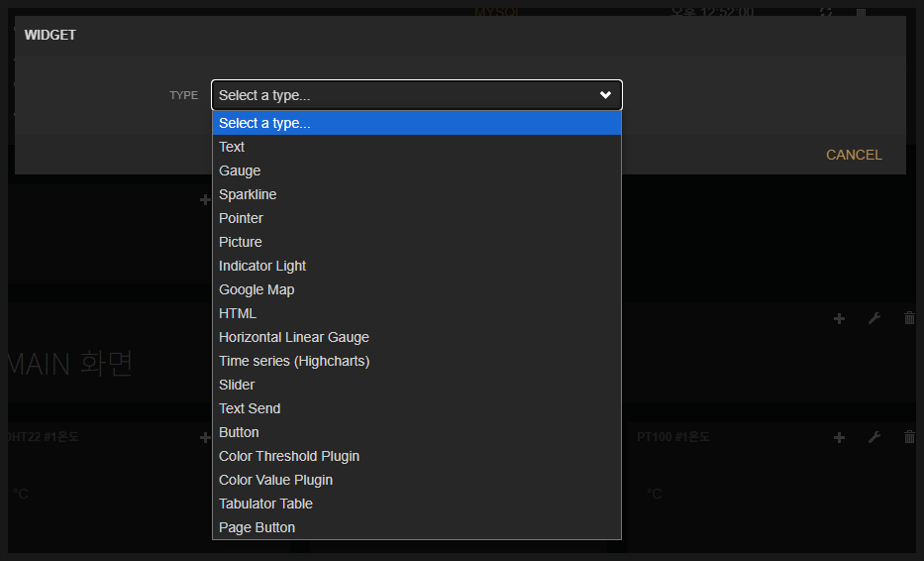Select Google Map option
This screenshot has width=924, height=561.
[417, 289]
